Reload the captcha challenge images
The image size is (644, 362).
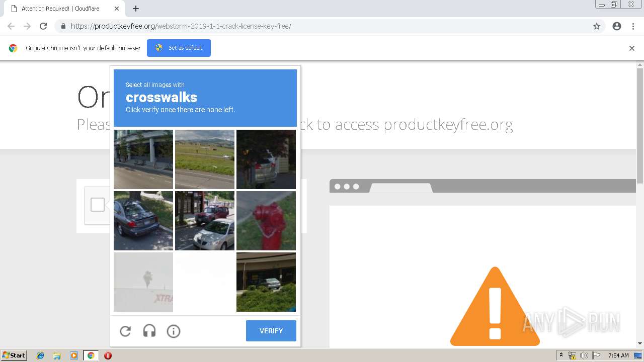(x=125, y=331)
